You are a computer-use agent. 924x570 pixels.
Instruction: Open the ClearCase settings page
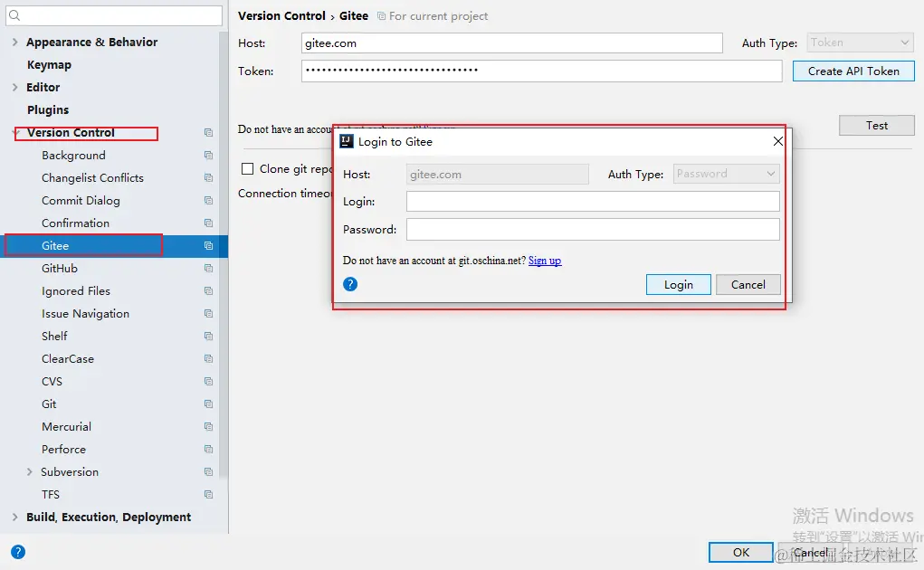[68, 358]
